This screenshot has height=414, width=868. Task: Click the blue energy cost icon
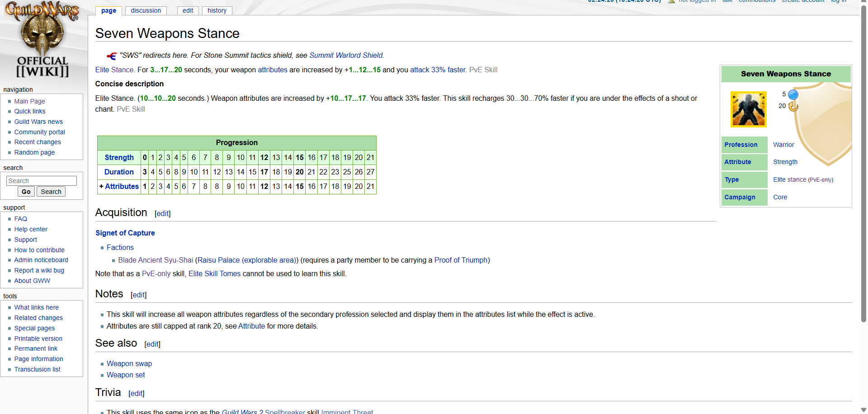click(x=793, y=94)
